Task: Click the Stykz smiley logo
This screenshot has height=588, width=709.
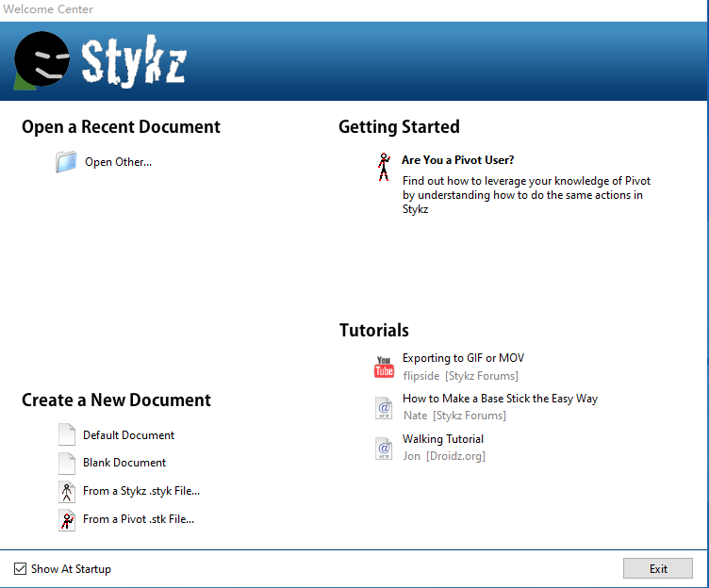Action: [41, 60]
